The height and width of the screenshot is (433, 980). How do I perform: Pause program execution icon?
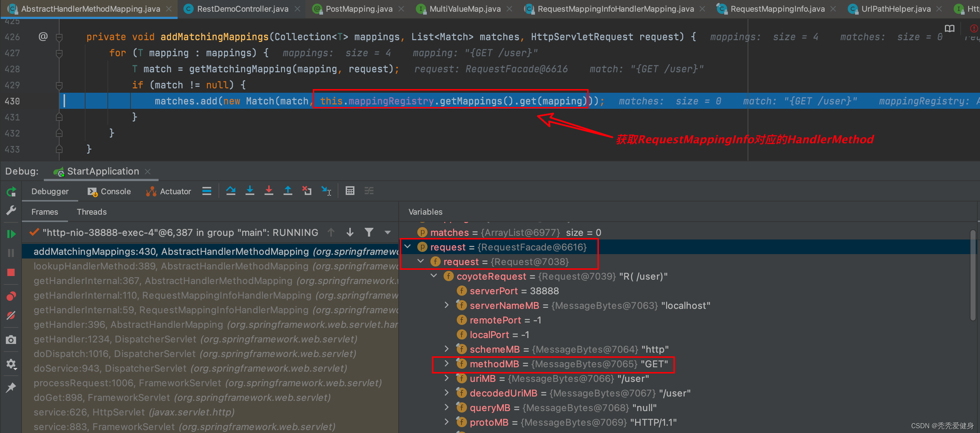pyautogui.click(x=11, y=253)
